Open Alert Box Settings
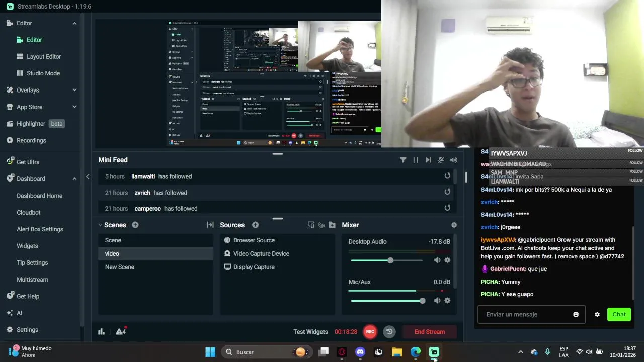 tap(40, 229)
